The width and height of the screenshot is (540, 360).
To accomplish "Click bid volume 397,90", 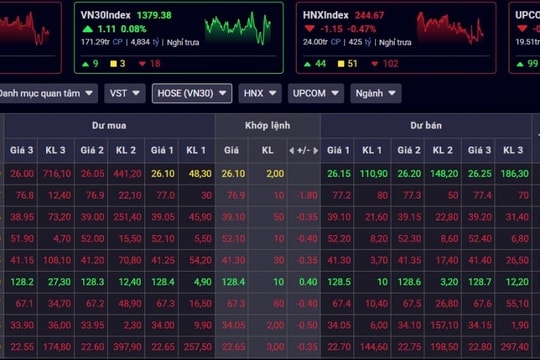I will [127, 347].
